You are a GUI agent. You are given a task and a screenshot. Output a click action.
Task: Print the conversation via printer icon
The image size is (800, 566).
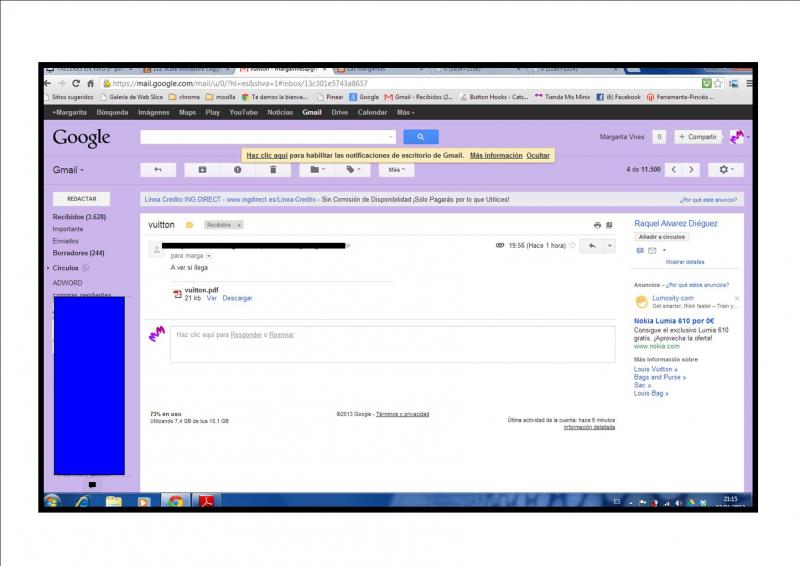click(597, 225)
